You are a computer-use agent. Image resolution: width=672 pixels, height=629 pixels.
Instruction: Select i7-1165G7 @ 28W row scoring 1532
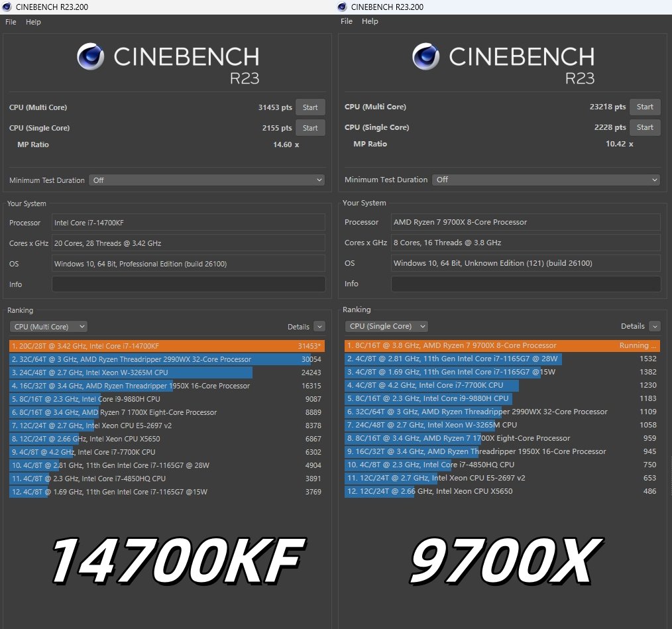(502, 359)
